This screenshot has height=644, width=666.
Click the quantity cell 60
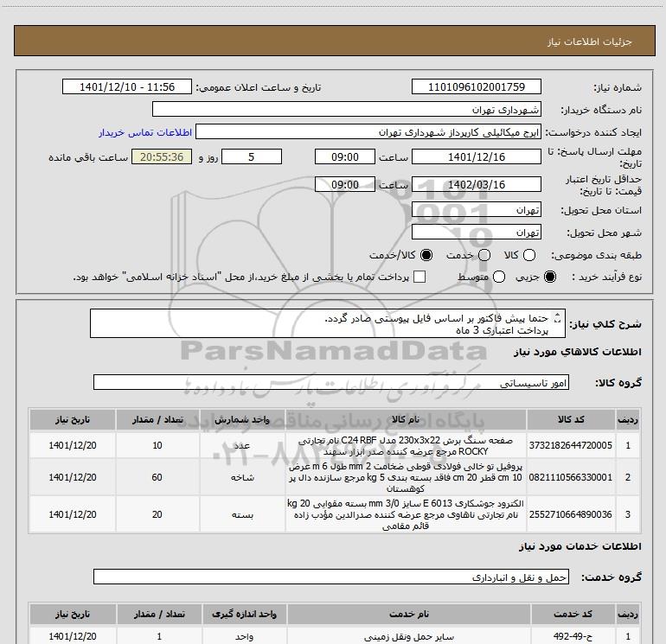coord(157,477)
